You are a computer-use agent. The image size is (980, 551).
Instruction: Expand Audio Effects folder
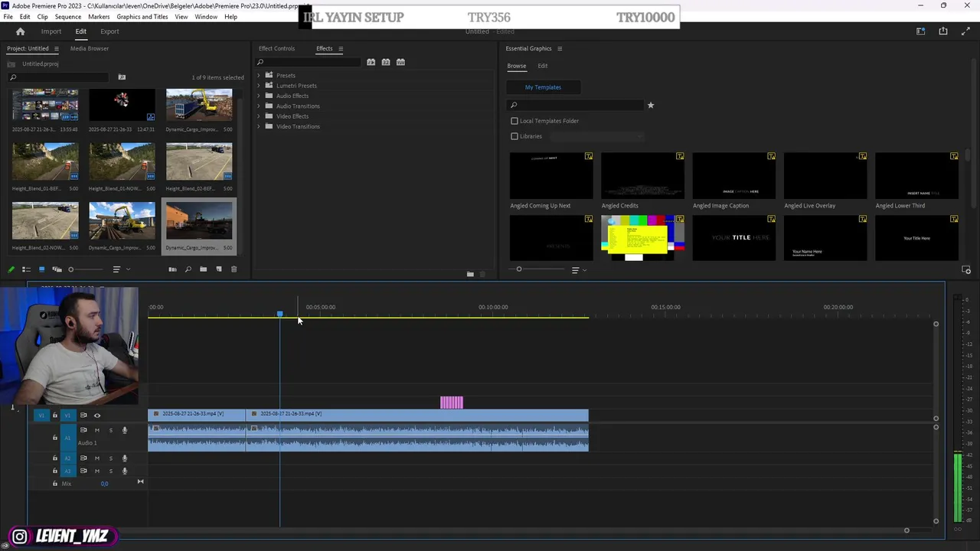coord(258,96)
